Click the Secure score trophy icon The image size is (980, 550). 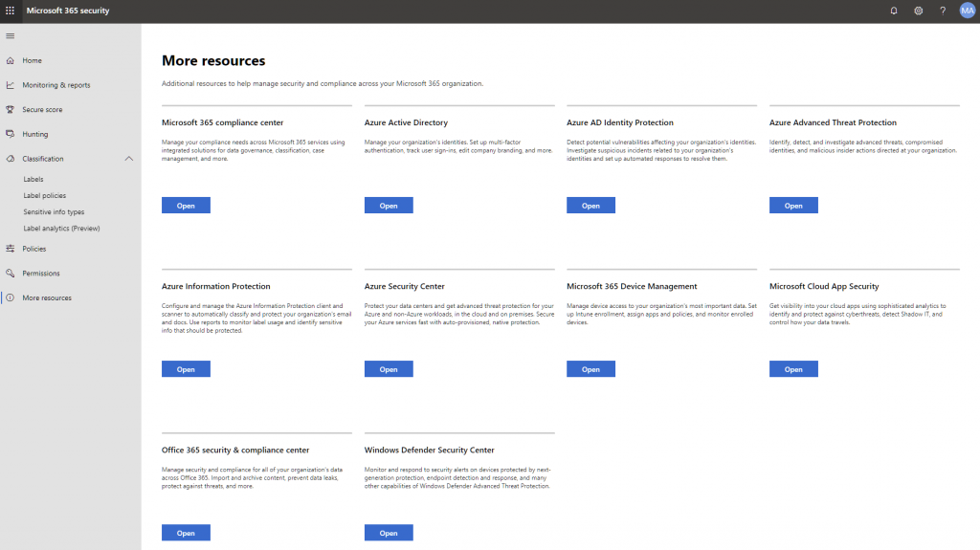(10, 109)
